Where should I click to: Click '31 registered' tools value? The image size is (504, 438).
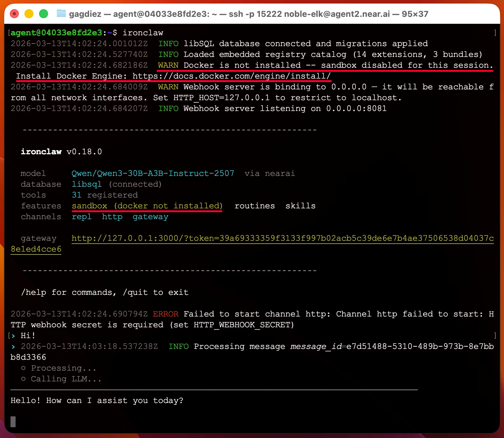tap(105, 195)
